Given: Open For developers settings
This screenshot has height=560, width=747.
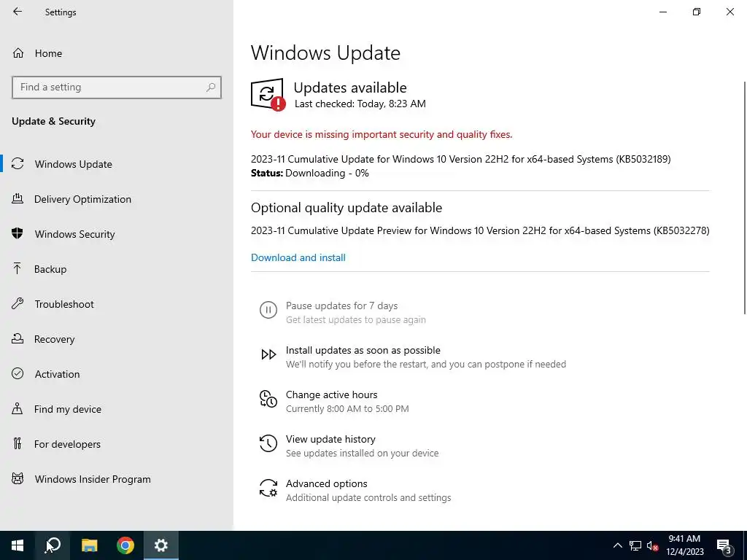Looking at the screenshot, I should (x=67, y=444).
